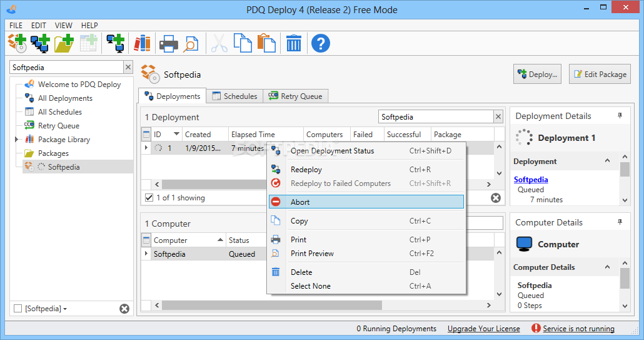Collapse the Deployment section chevron
Viewport: 644px width, 340px height.
coord(608,161)
